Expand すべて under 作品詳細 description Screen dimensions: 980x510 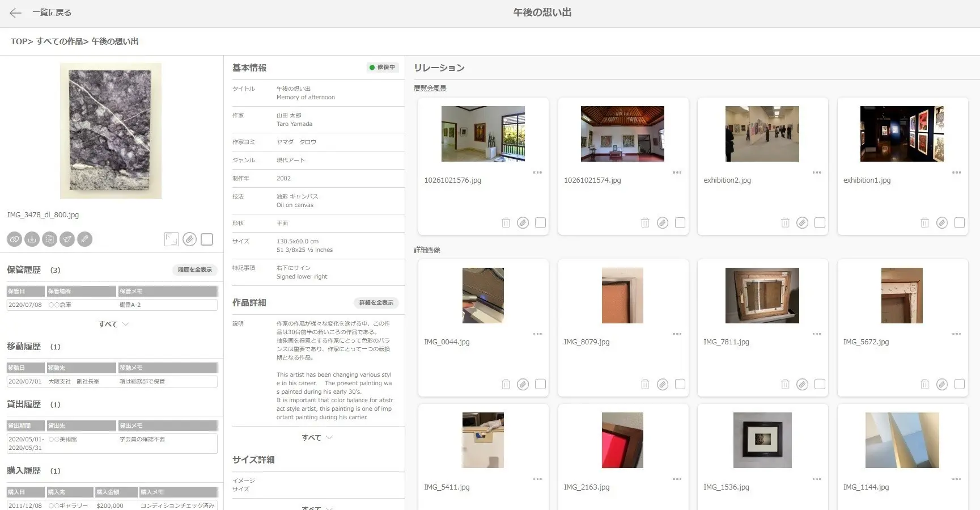pos(317,438)
